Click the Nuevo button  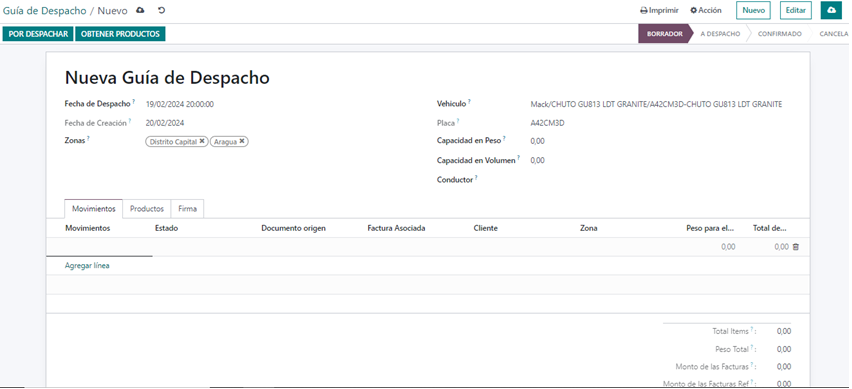753,10
